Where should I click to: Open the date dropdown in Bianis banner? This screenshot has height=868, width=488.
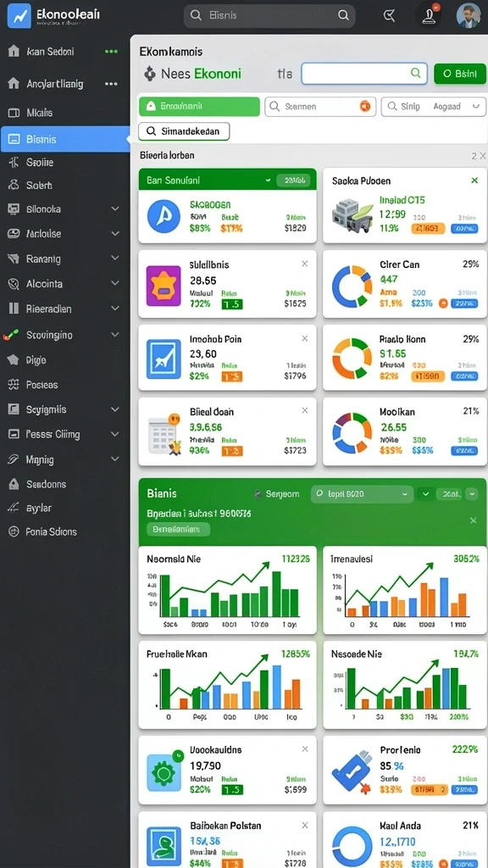click(x=363, y=494)
